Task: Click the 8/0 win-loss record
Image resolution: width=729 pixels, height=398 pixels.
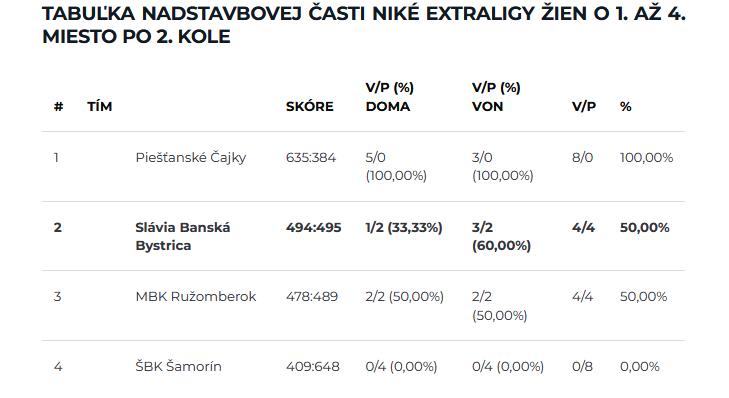Action: pyautogui.click(x=583, y=158)
